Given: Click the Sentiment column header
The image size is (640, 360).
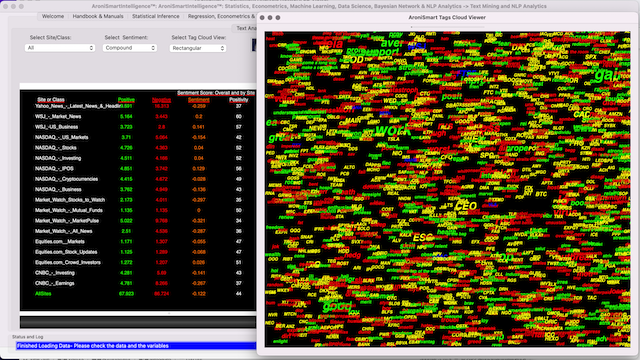Looking at the screenshot, I should click(199, 100).
